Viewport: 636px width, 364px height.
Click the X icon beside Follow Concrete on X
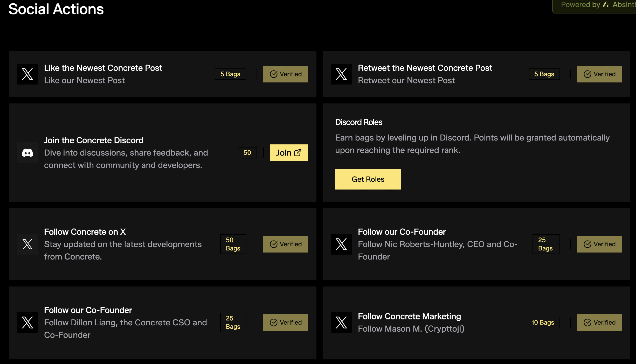pyautogui.click(x=27, y=244)
